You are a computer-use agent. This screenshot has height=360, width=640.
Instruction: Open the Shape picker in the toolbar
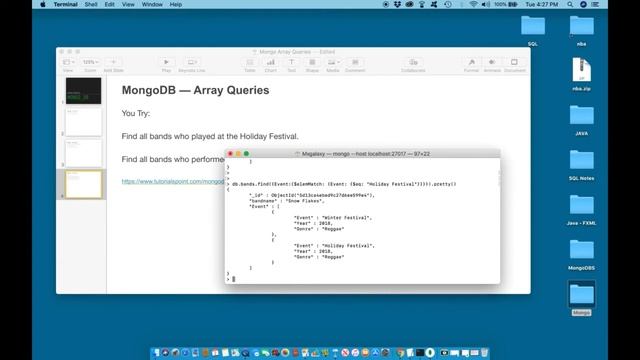[312, 62]
